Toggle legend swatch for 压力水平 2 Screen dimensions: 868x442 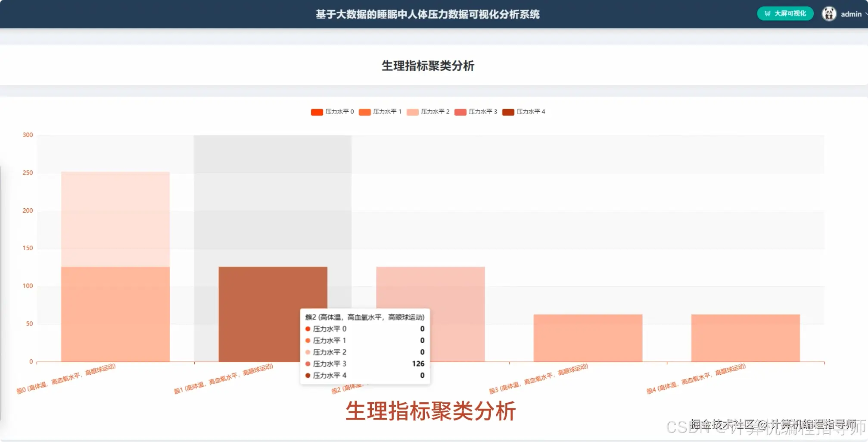pos(412,112)
